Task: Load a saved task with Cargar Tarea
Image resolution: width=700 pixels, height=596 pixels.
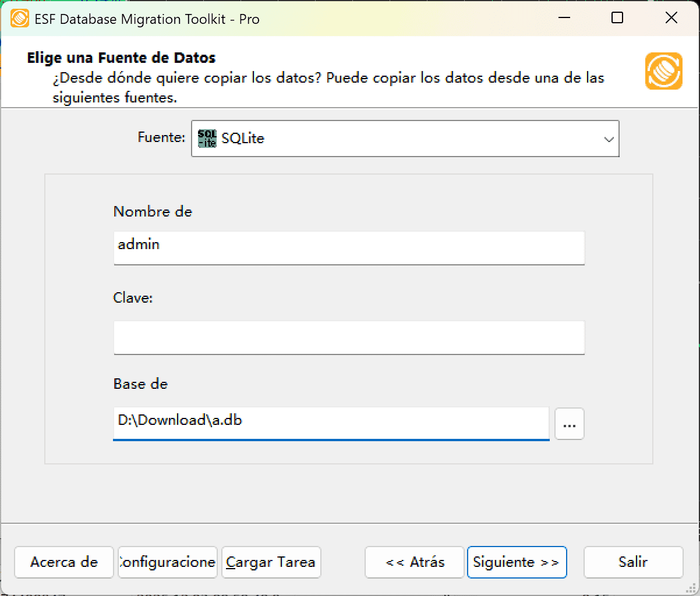Action: tap(271, 562)
